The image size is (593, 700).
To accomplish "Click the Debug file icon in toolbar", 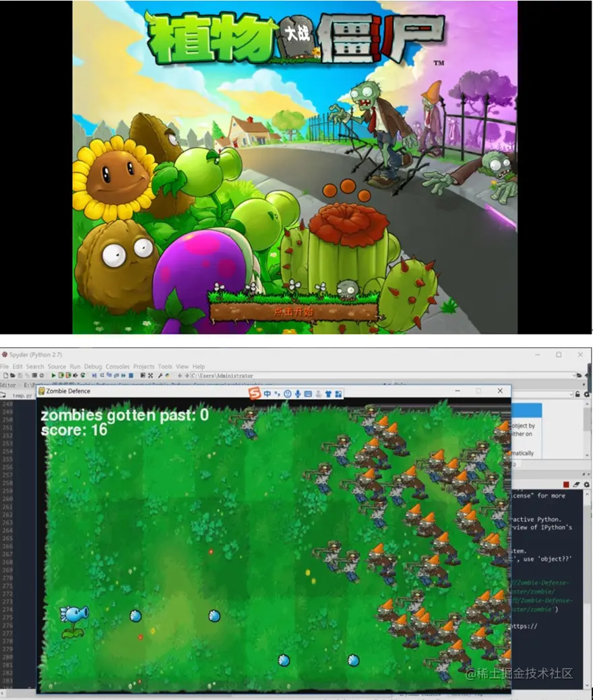I will (x=94, y=376).
